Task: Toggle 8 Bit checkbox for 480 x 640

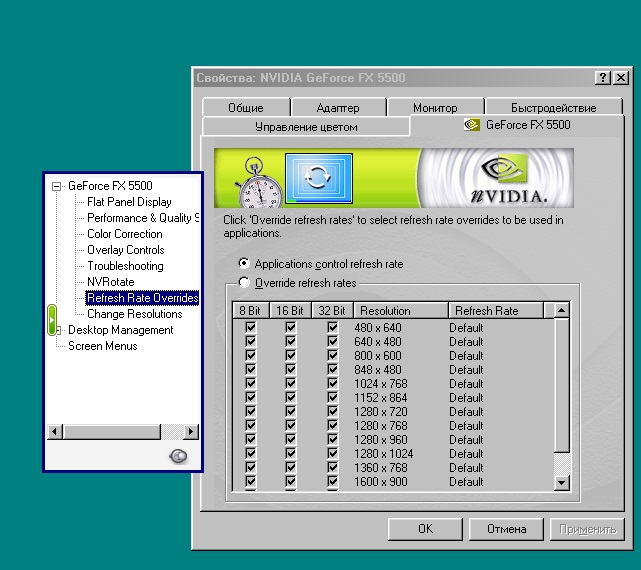Action: click(251, 327)
